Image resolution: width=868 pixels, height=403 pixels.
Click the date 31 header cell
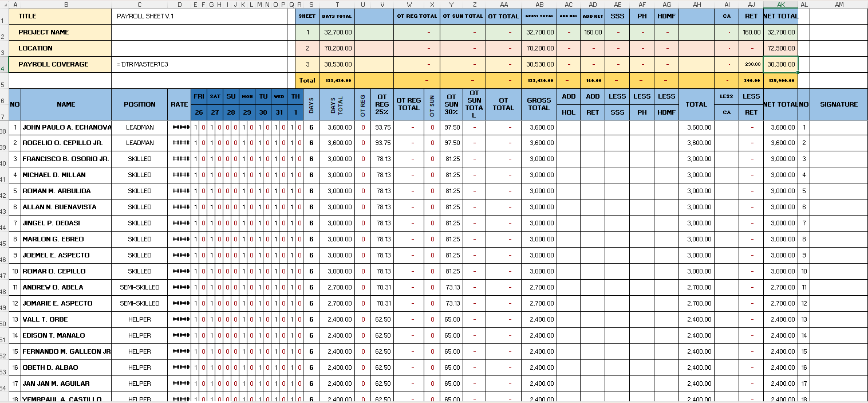[279, 112]
